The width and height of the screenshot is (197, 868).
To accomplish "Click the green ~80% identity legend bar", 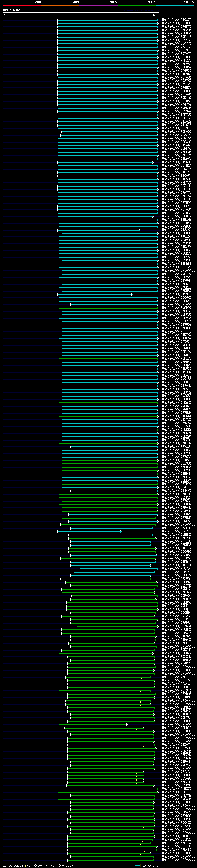I will click(x=137, y=6).
